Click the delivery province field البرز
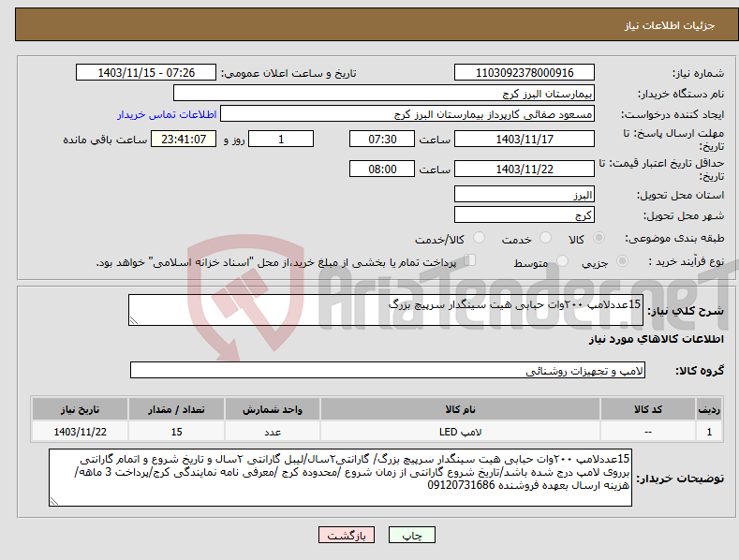 [x=525, y=194]
